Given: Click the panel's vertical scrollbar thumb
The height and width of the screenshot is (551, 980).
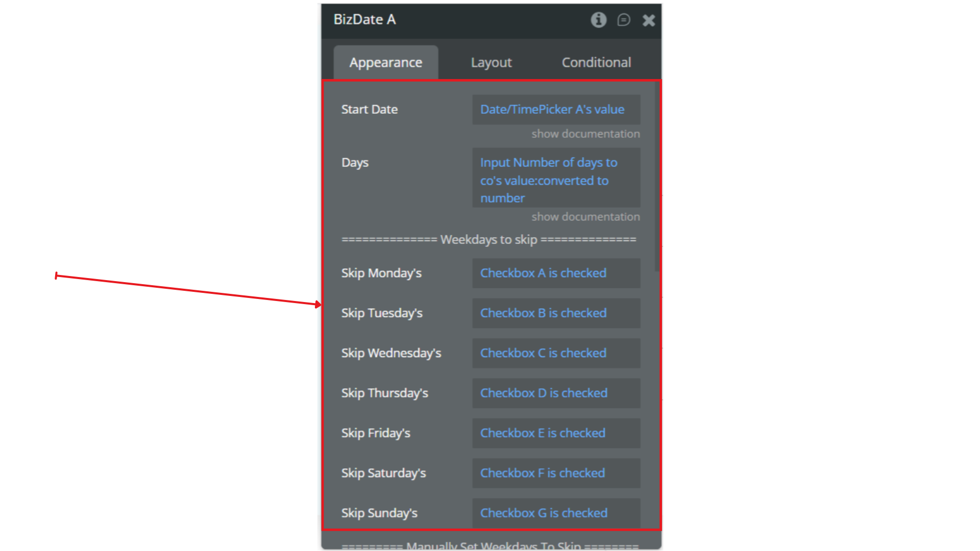Looking at the screenshot, I should (657, 176).
